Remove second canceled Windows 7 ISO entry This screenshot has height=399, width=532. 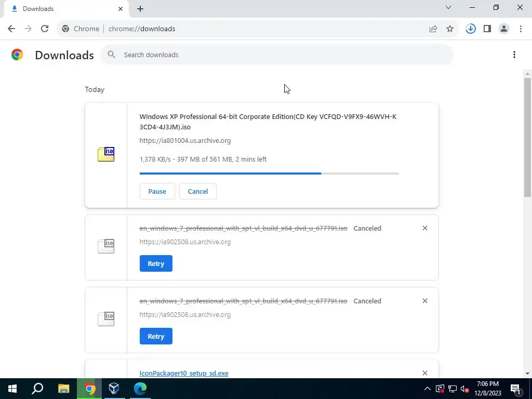[425, 301]
